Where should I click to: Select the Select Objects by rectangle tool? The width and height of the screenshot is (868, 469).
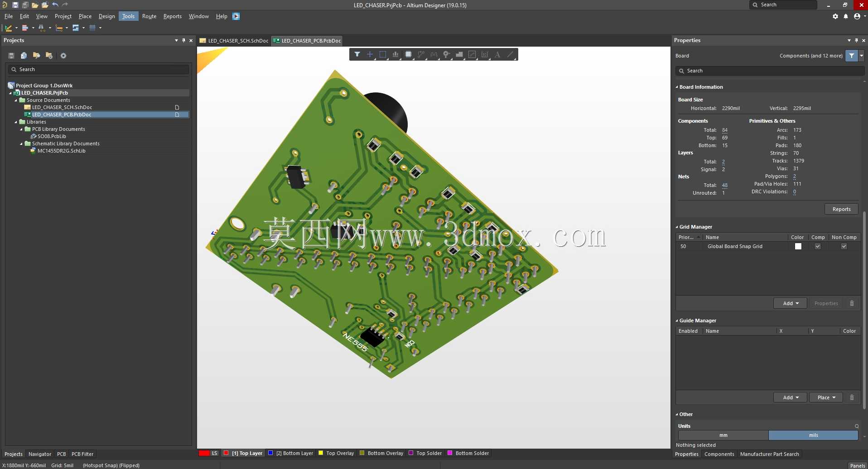click(383, 54)
